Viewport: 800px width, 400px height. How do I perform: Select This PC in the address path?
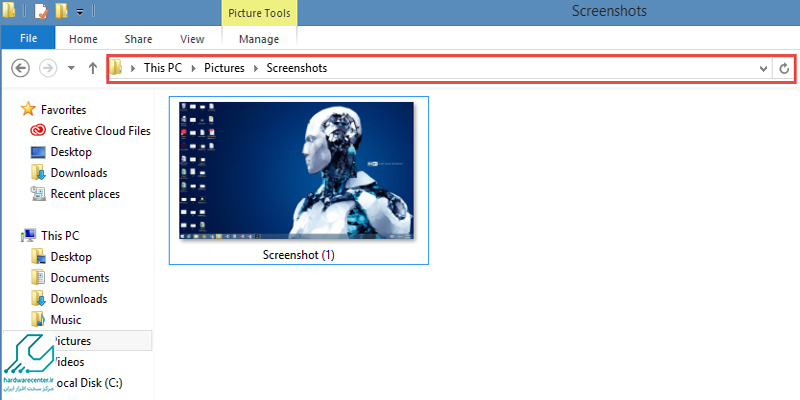tap(163, 68)
